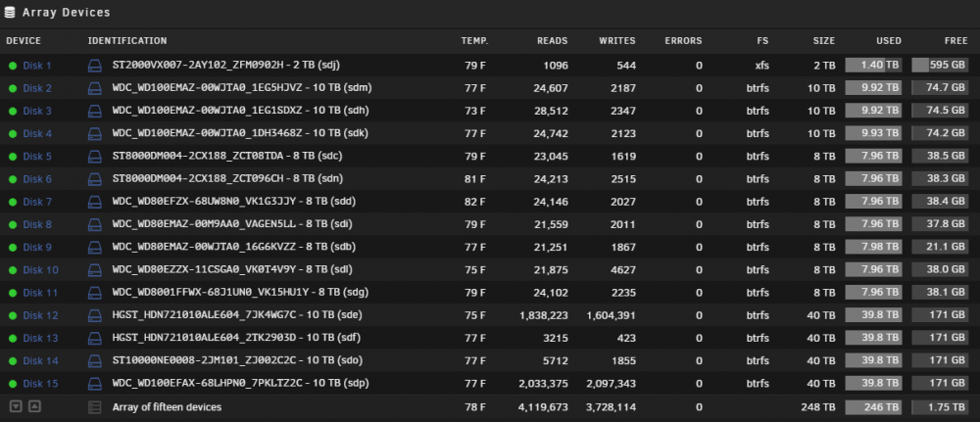The height and width of the screenshot is (422, 980).
Task: Click the Disk 5 green status indicator
Action: coord(13,157)
